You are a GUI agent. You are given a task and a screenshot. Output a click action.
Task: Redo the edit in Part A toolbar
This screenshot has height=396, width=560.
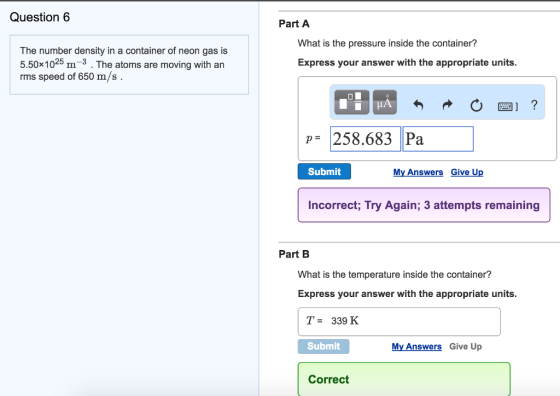(x=447, y=105)
